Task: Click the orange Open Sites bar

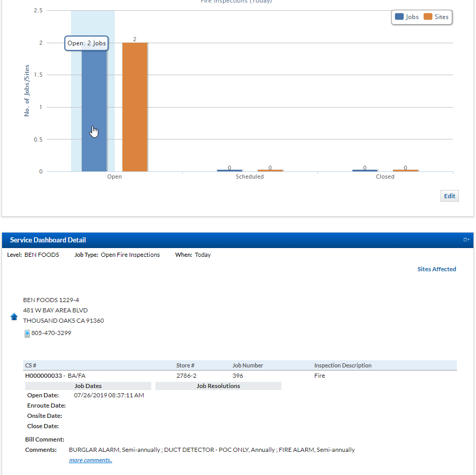Action: (x=135, y=107)
